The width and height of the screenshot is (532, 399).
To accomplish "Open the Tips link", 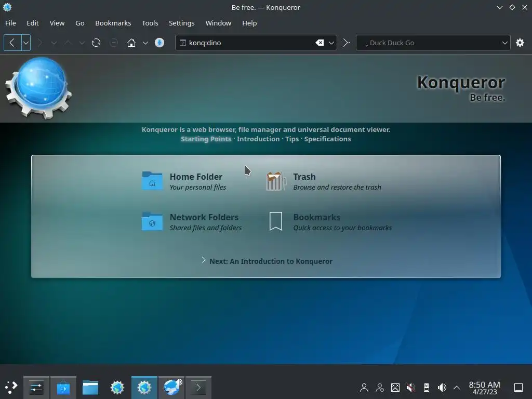I will tap(292, 139).
